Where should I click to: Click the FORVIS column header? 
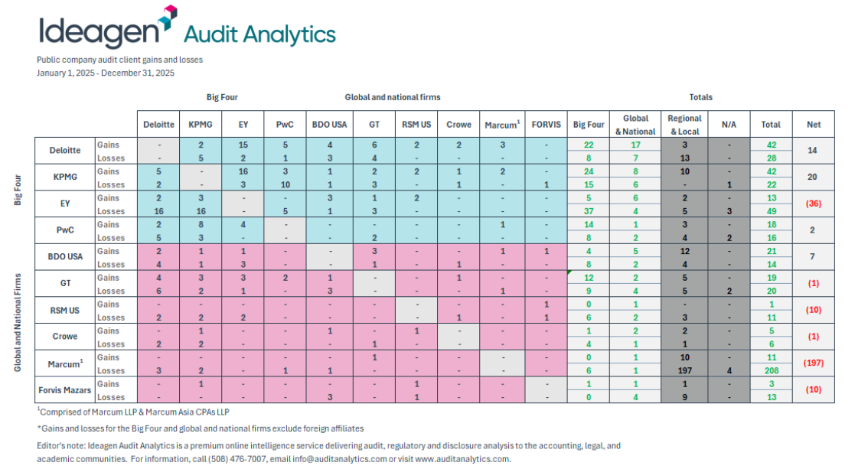tap(546, 124)
